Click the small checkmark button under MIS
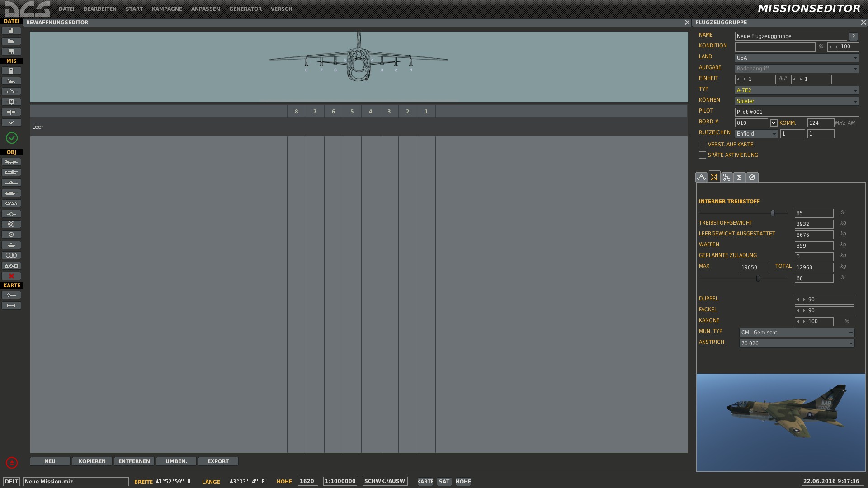The width and height of the screenshot is (868, 488). (11, 122)
